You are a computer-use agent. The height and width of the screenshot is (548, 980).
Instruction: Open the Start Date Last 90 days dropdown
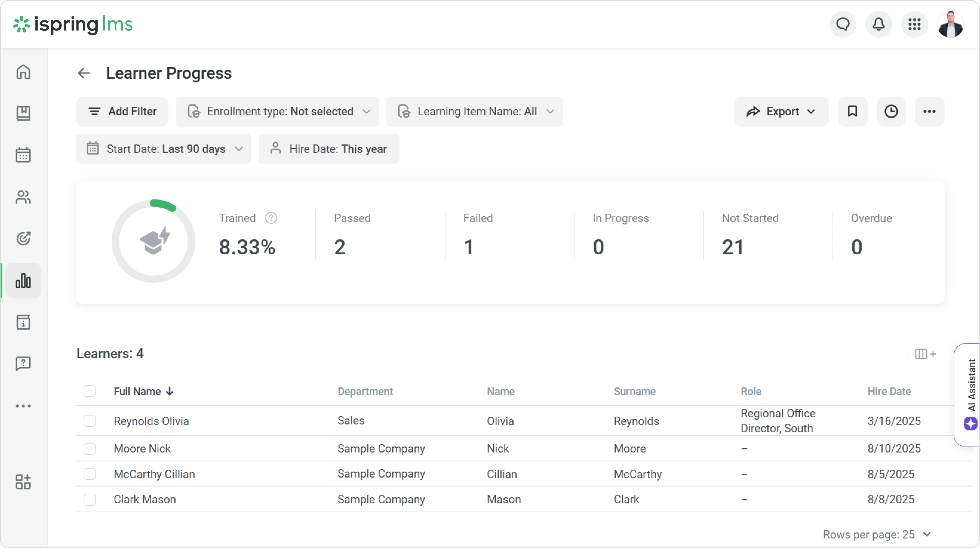[163, 149]
